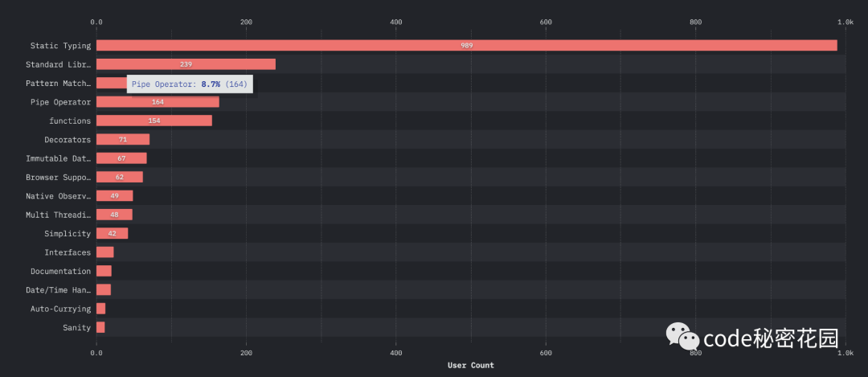Click the Date/Time Handling bar
This screenshot has height=377, width=868.
coord(104,290)
